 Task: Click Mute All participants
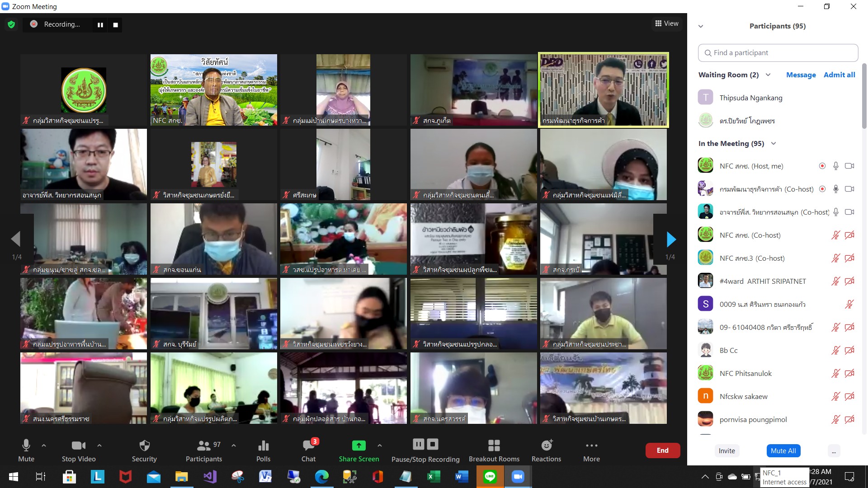(783, 451)
